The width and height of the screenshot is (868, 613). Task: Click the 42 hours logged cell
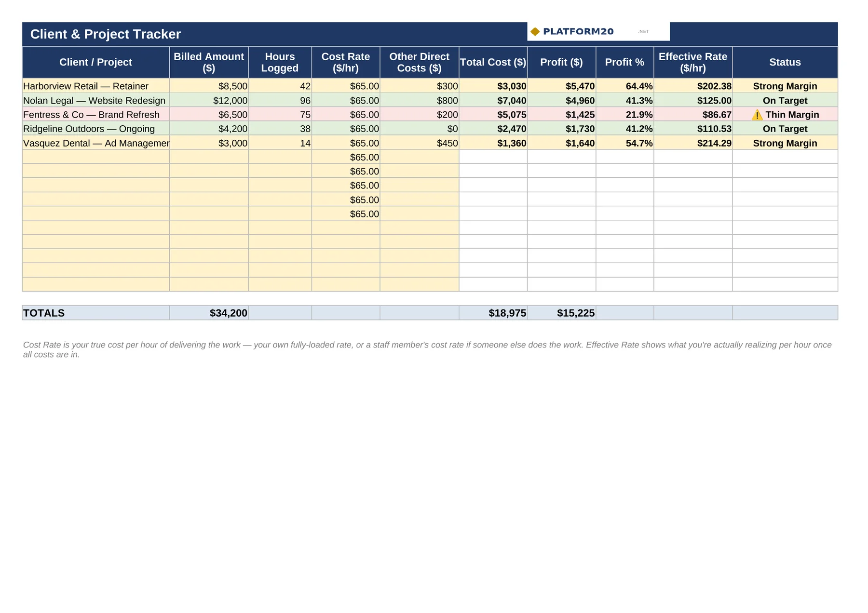[x=280, y=86]
